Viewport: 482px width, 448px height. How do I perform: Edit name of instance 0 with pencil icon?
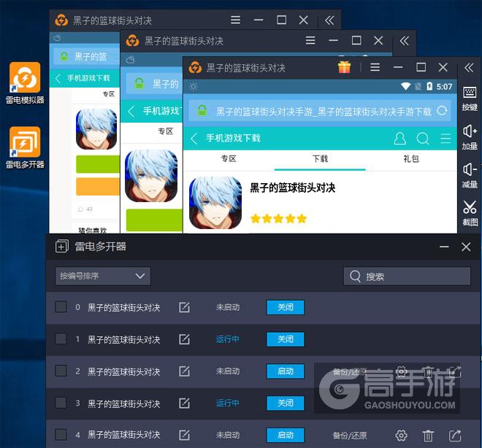click(184, 307)
